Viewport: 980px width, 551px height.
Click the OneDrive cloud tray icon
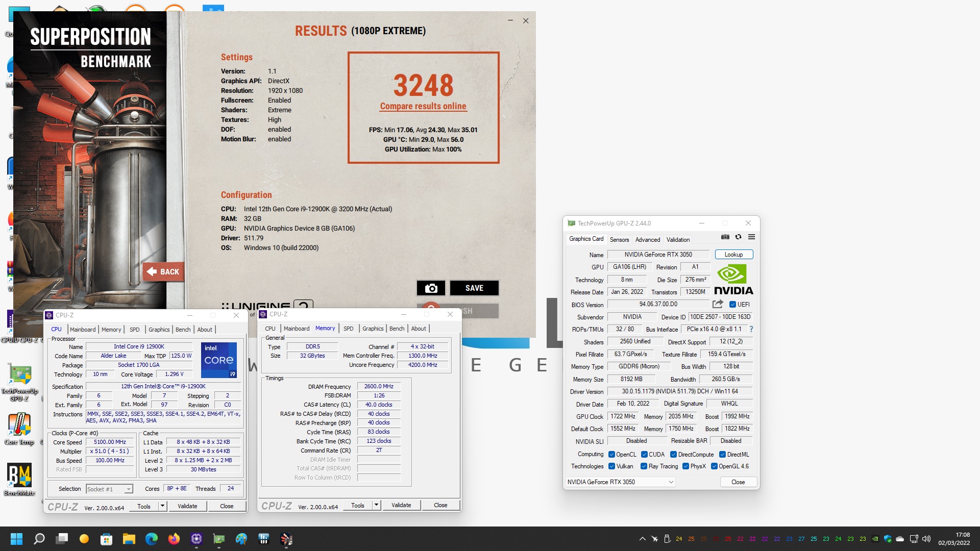click(x=900, y=539)
